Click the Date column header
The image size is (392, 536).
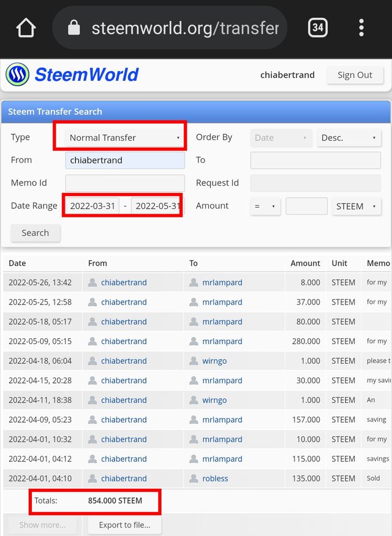tap(17, 263)
